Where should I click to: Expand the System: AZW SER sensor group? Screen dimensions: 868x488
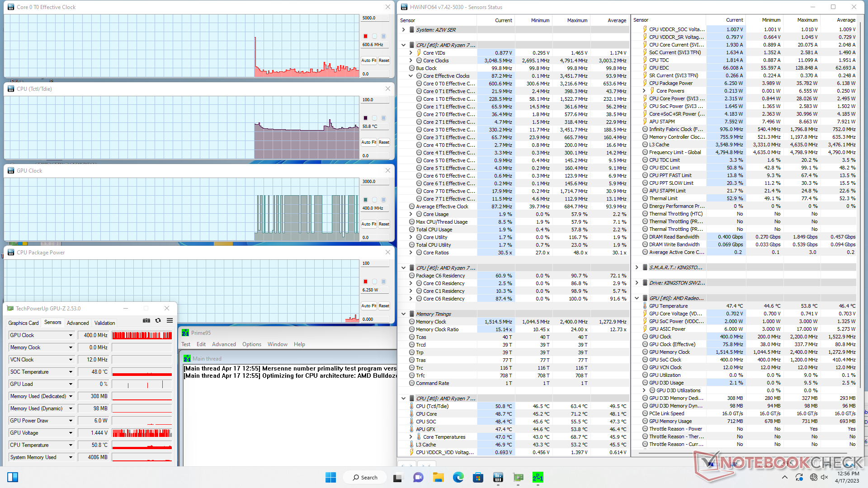tap(403, 30)
